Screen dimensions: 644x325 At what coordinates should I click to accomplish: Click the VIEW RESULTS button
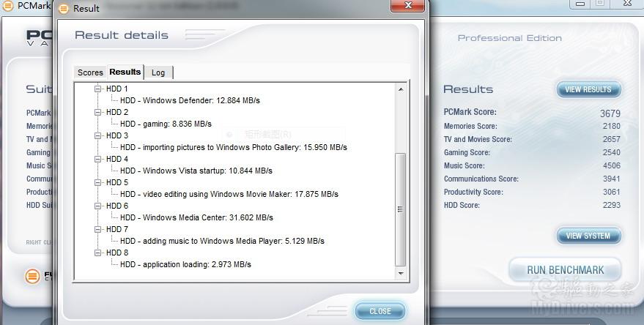[588, 89]
